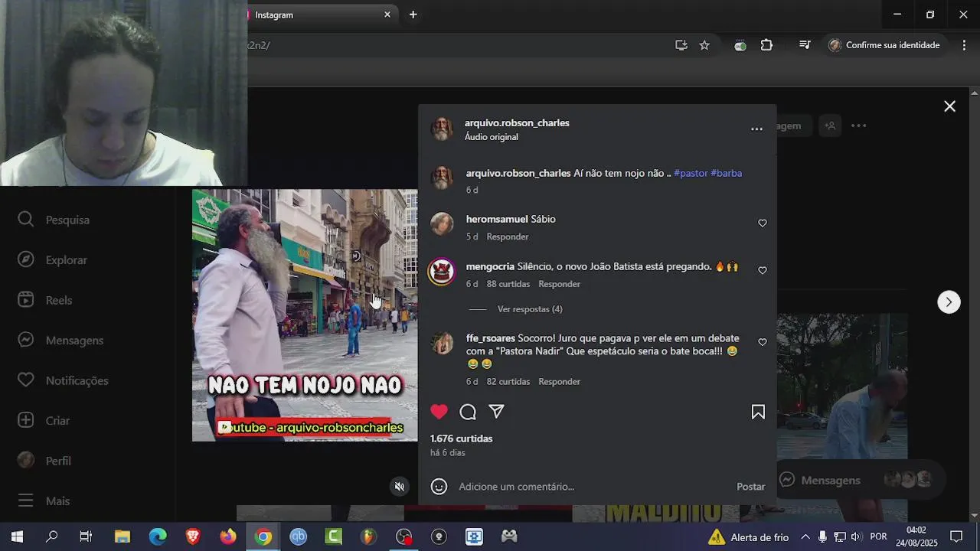Open Chrome three-dot menu
980x551 pixels.
pyautogui.click(x=962, y=45)
